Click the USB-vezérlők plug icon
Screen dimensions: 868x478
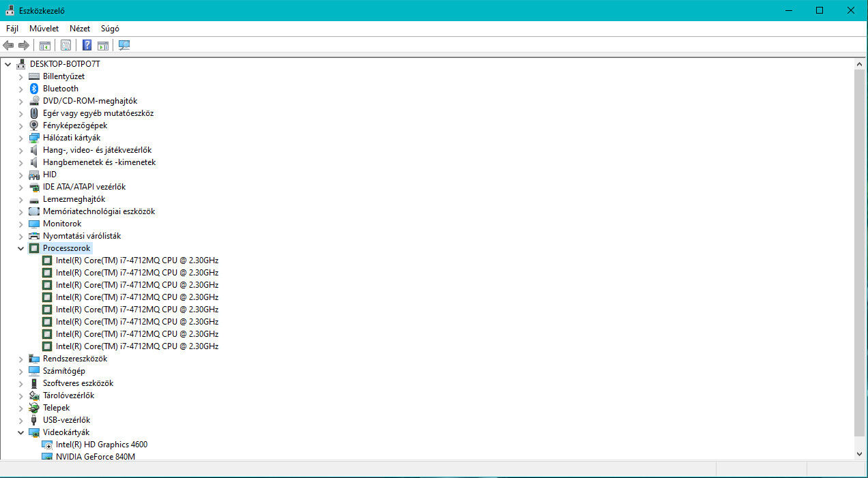(34, 420)
